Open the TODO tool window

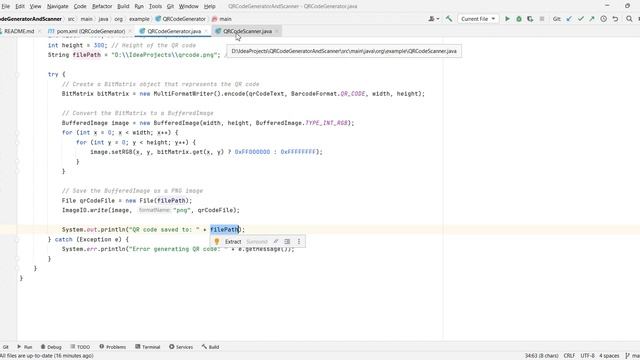80,347
